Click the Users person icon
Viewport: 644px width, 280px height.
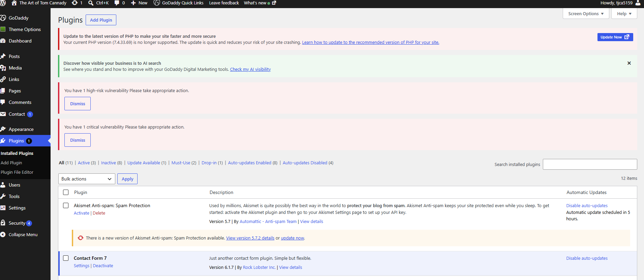pos(3,185)
